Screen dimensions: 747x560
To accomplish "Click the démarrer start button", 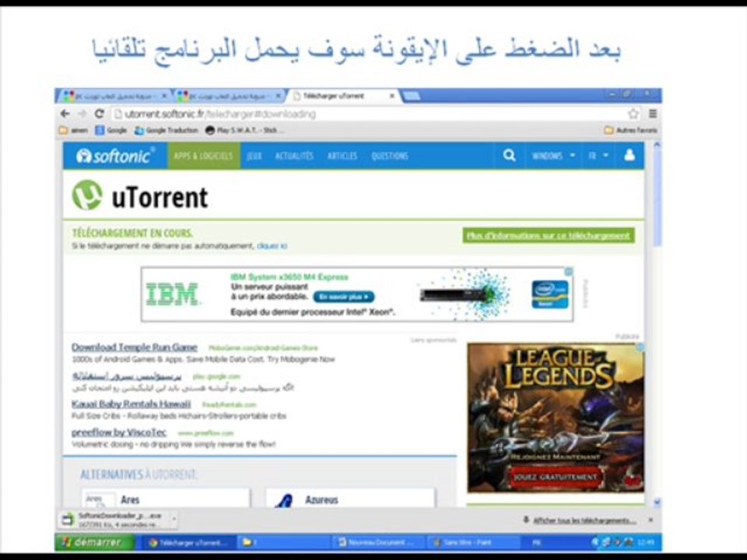I will [94, 542].
